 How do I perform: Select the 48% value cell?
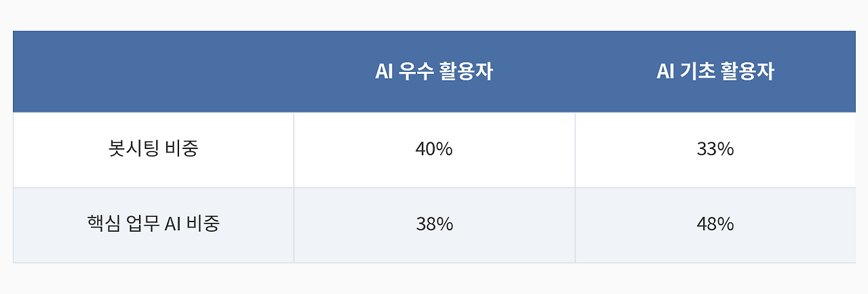[715, 225]
